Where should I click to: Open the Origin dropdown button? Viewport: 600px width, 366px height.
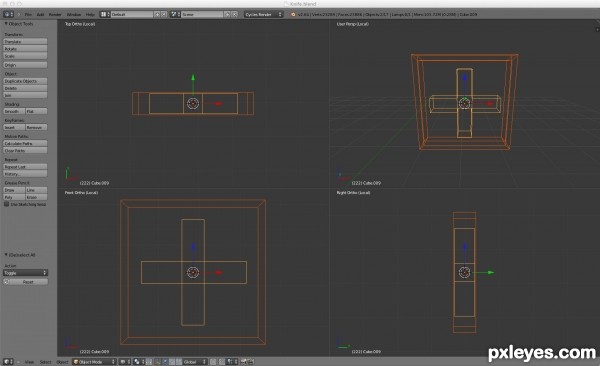coord(25,65)
